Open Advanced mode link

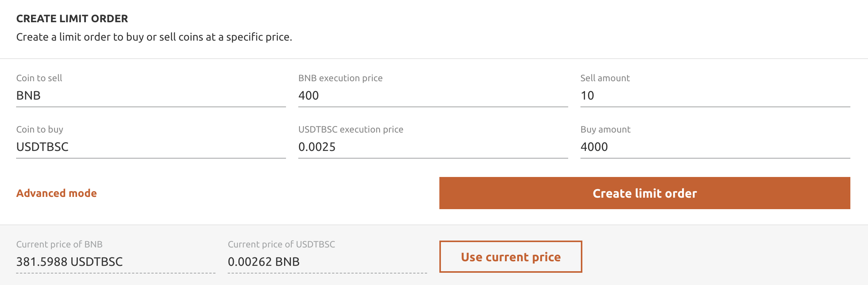click(x=56, y=193)
